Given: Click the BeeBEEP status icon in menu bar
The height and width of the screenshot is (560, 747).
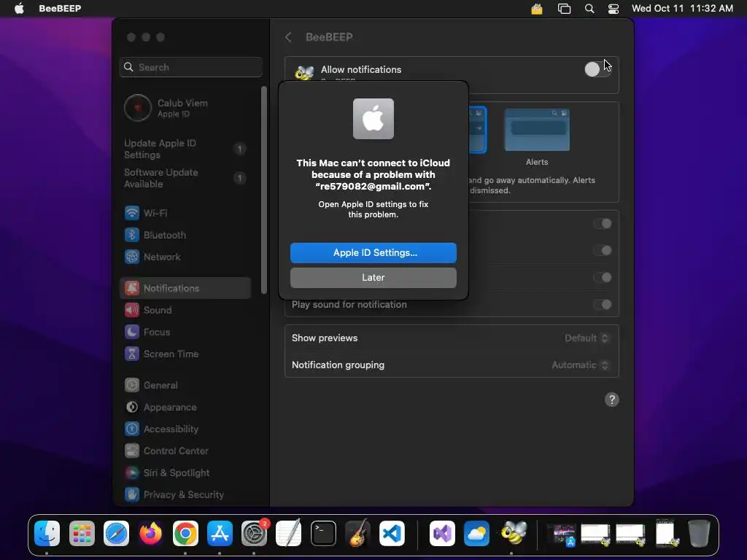Looking at the screenshot, I should click(x=537, y=9).
